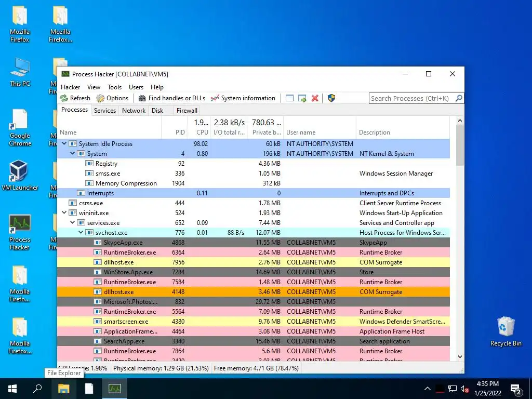Select the Recycle Bin desktop icon
Viewport: 532px width, 399px height.
pyautogui.click(x=506, y=331)
